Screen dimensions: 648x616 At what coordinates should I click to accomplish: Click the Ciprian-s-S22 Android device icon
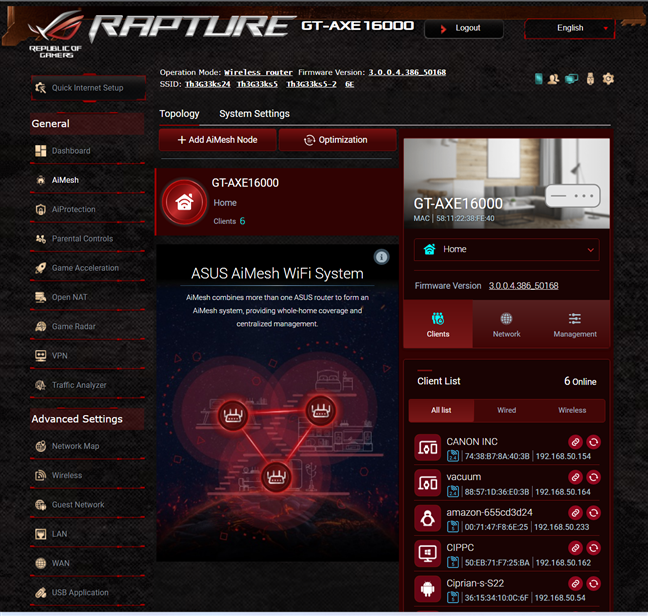point(427,589)
